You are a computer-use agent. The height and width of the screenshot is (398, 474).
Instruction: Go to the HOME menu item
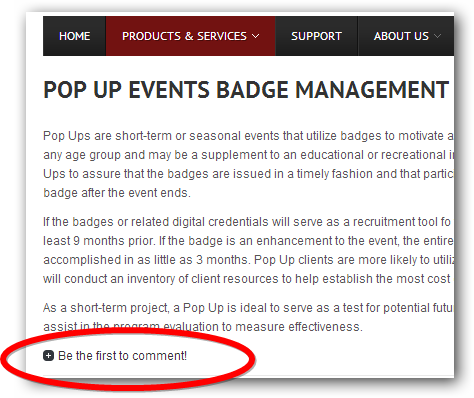pyautogui.click(x=74, y=36)
